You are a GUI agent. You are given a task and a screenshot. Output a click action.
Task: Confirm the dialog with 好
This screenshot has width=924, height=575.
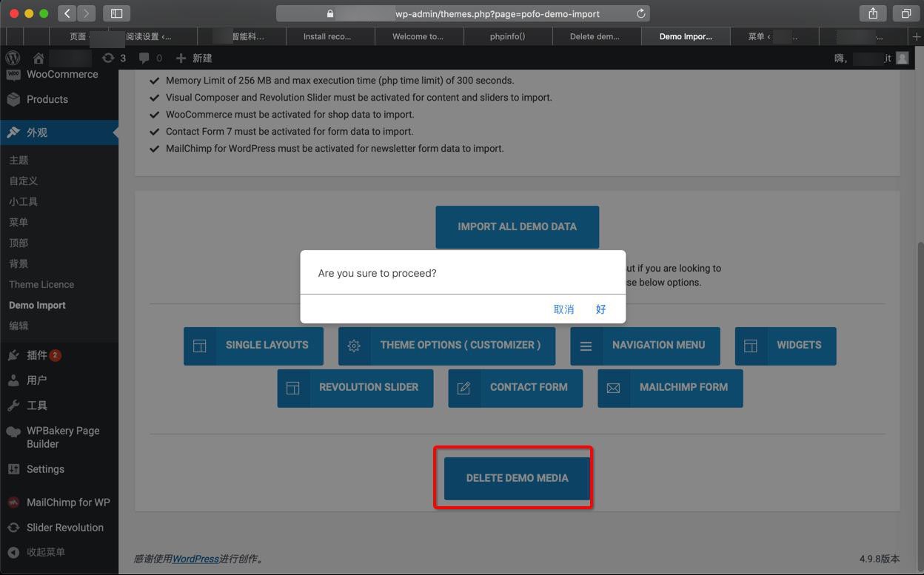point(600,309)
